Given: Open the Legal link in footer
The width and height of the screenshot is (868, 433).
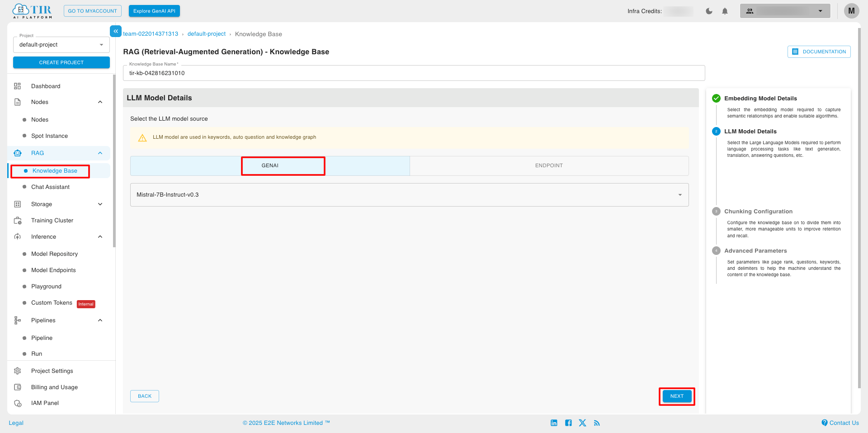Looking at the screenshot, I should click(x=16, y=423).
